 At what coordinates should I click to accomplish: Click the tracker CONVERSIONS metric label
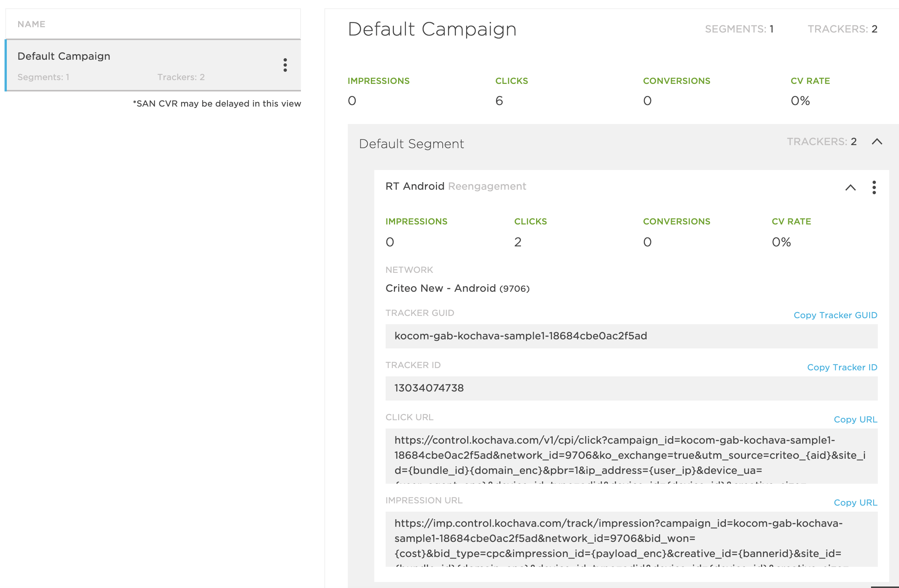coord(676,221)
